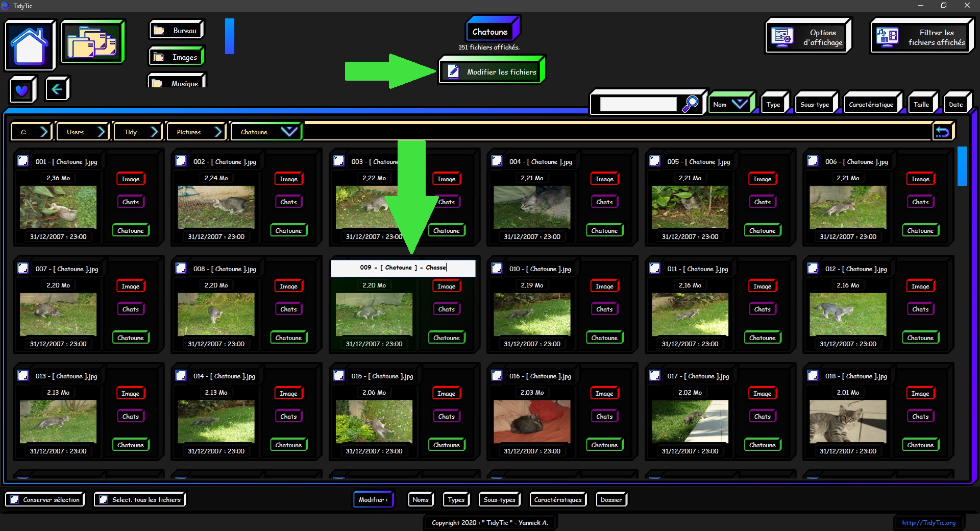This screenshot has height=531, width=980.
Task: Click Image type tag on file 008
Action: pyautogui.click(x=288, y=286)
